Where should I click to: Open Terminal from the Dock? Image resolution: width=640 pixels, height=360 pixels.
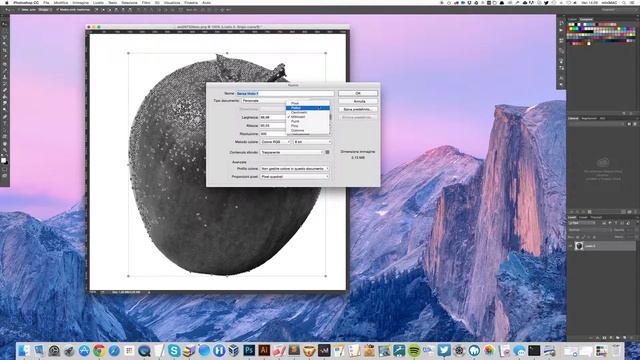coord(534,350)
